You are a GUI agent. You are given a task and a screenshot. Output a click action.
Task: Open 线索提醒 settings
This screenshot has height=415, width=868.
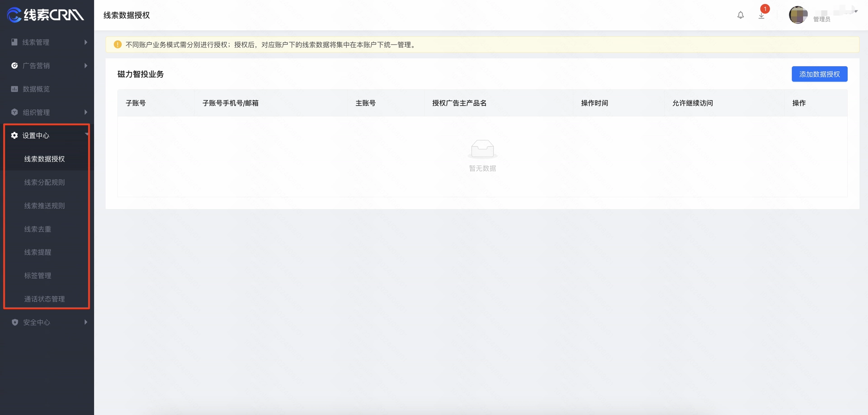point(38,252)
